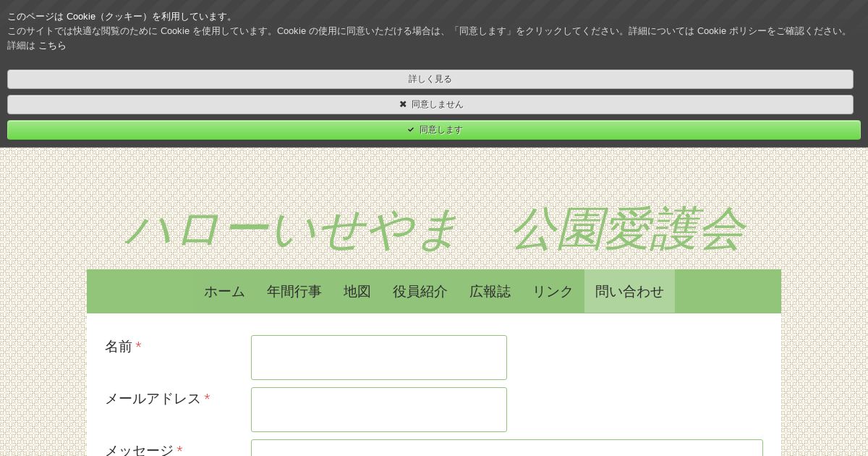Focus the メッセージ text area
Image resolution: width=868 pixels, height=456 pixels.
point(507,448)
